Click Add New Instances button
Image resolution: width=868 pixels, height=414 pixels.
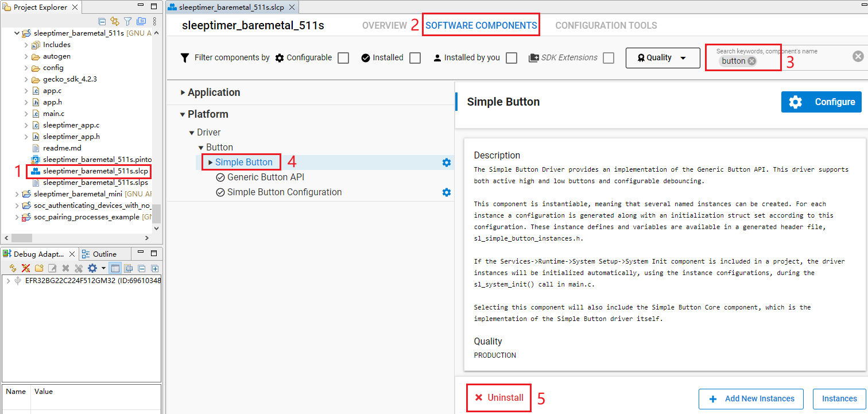point(751,399)
